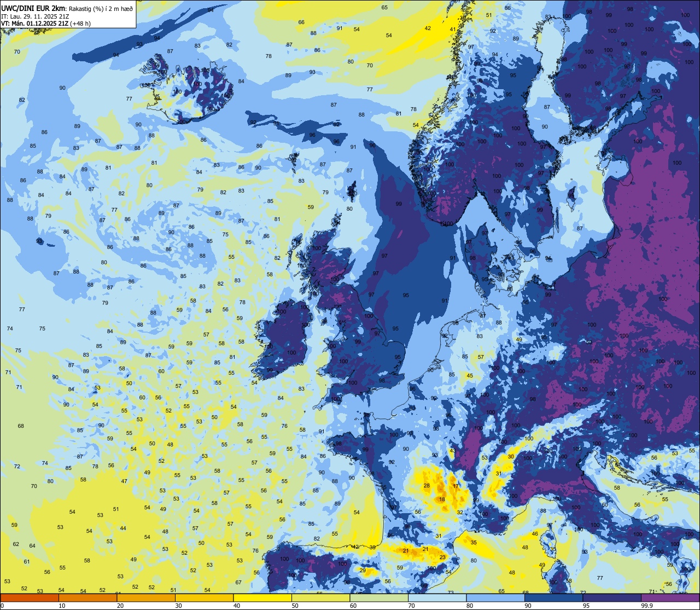This screenshot has height=610, width=700.
Task: Select the 30–40 golden-yellow legend swatch
Action: pyautogui.click(x=204, y=597)
